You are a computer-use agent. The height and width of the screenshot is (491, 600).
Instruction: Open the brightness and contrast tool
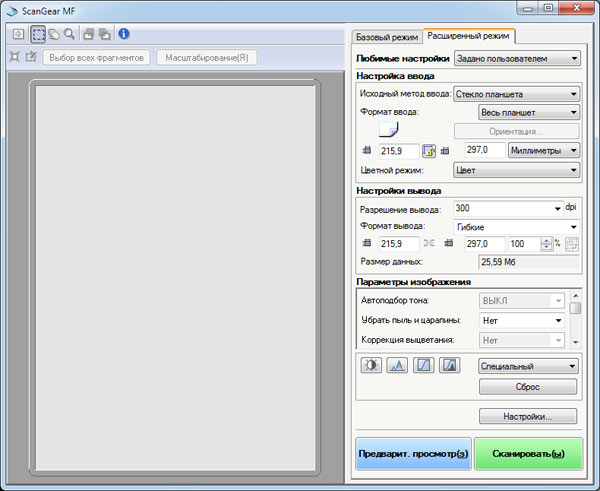[x=371, y=365]
